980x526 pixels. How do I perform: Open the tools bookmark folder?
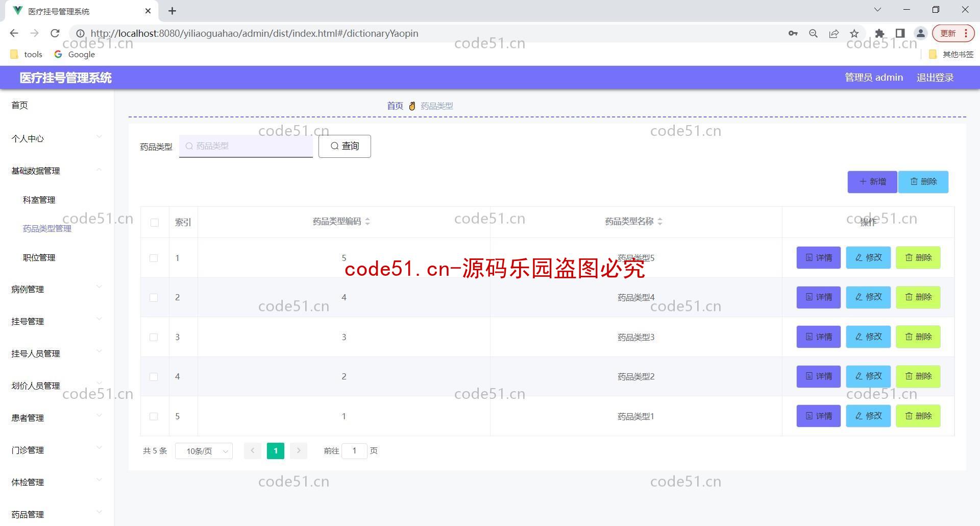coord(27,54)
